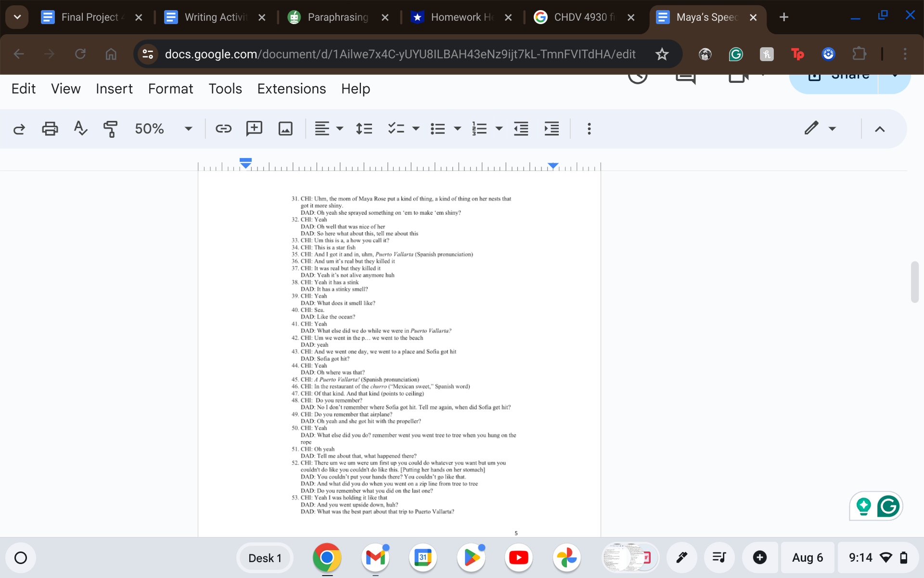Viewport: 924px width, 578px height.
Task: Add a comment with the comment icon
Action: point(254,129)
